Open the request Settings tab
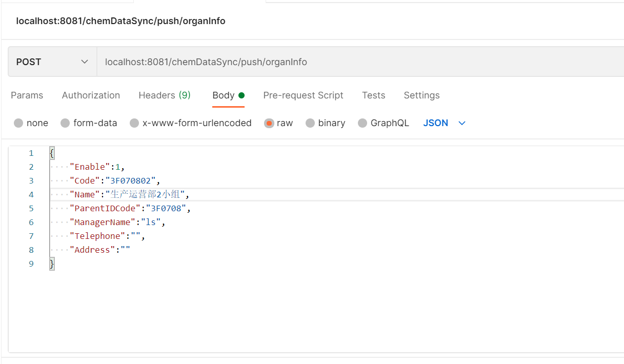This screenshot has width=624, height=364. [421, 95]
